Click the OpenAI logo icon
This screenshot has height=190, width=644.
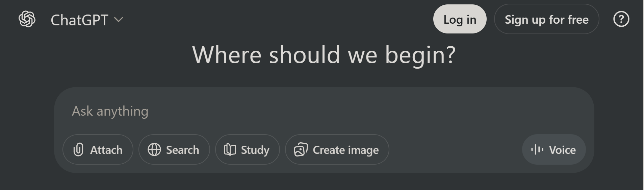(27, 19)
